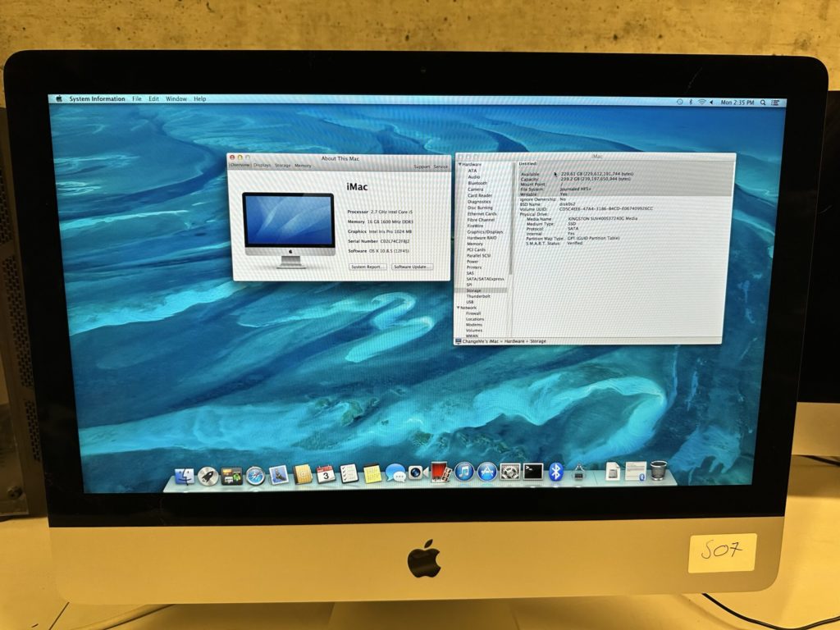Switch to the Overview tab
Viewport: 840px width, 630px height.
pyautogui.click(x=240, y=166)
